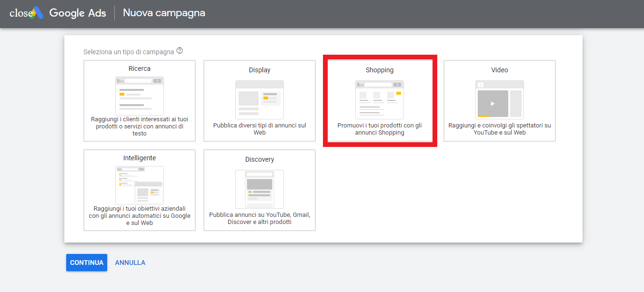This screenshot has height=292, width=644.
Task: Click the Display card title
Action: (260, 70)
